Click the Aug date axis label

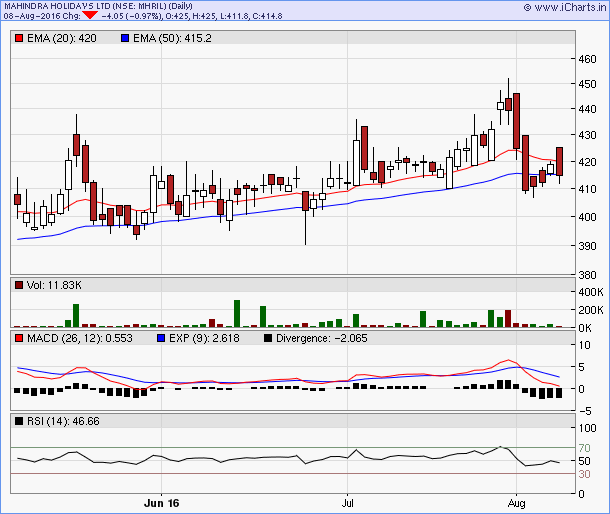click(x=517, y=503)
